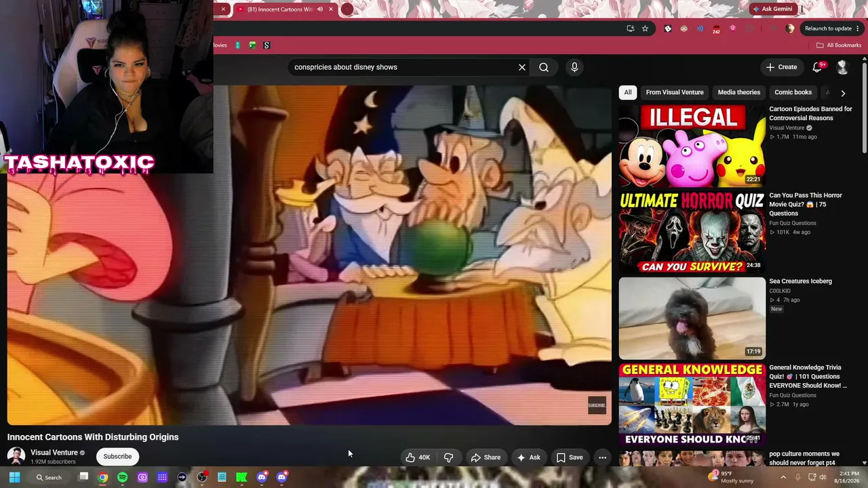Click in the YouTube search input field
The height and width of the screenshot is (488, 868).
[x=403, y=67]
